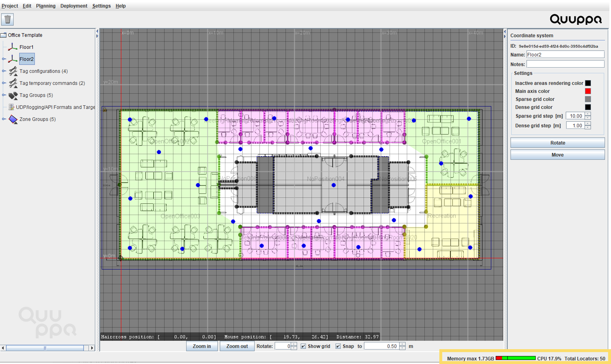Toggle the Show grid checkbox
This screenshot has width=611, height=364.
tap(303, 346)
